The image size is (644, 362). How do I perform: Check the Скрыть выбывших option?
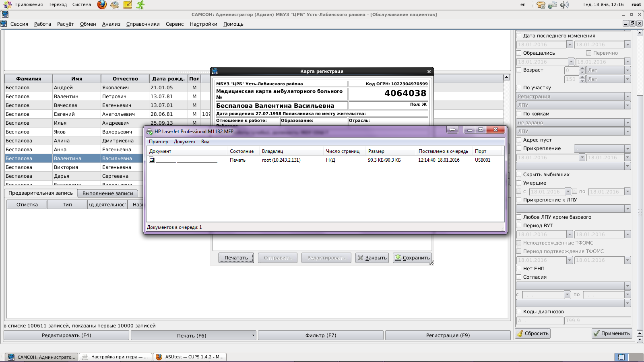(519, 175)
